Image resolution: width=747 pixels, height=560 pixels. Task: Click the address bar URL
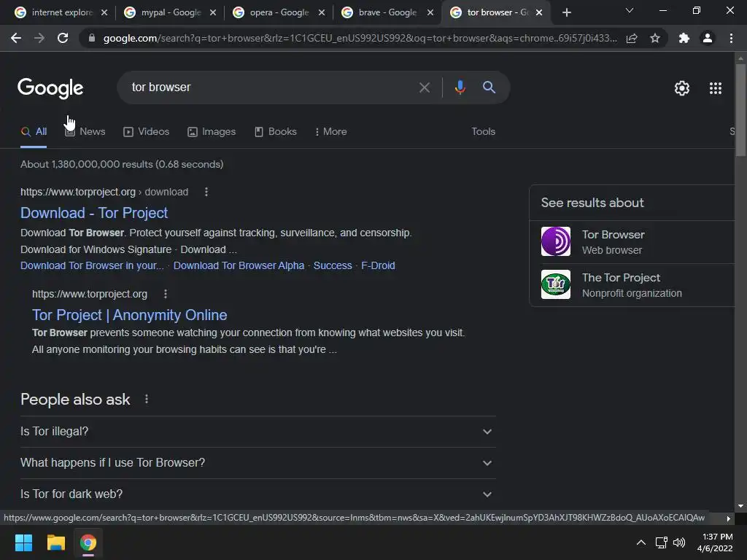tap(360, 38)
